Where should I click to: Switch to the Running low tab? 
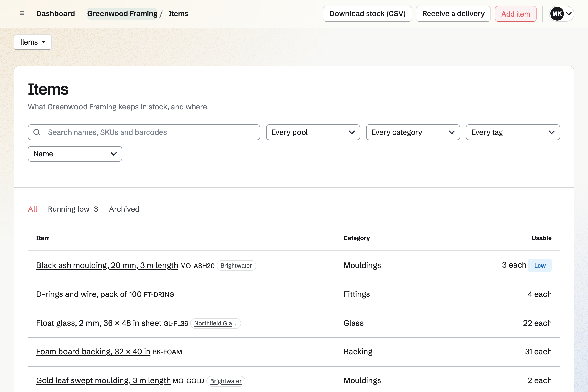pyautogui.click(x=73, y=209)
